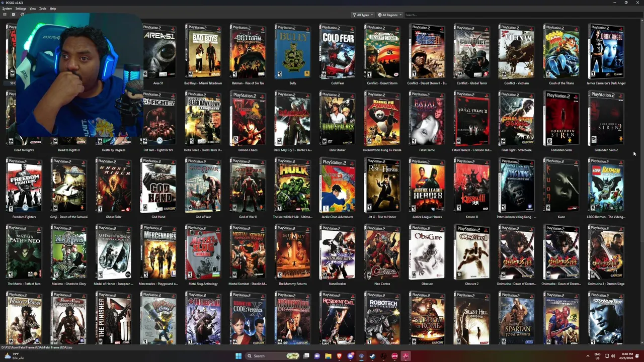Image resolution: width=644 pixels, height=362 pixels.
Task: Select The Mummy Returns cover
Action: pos(293,252)
